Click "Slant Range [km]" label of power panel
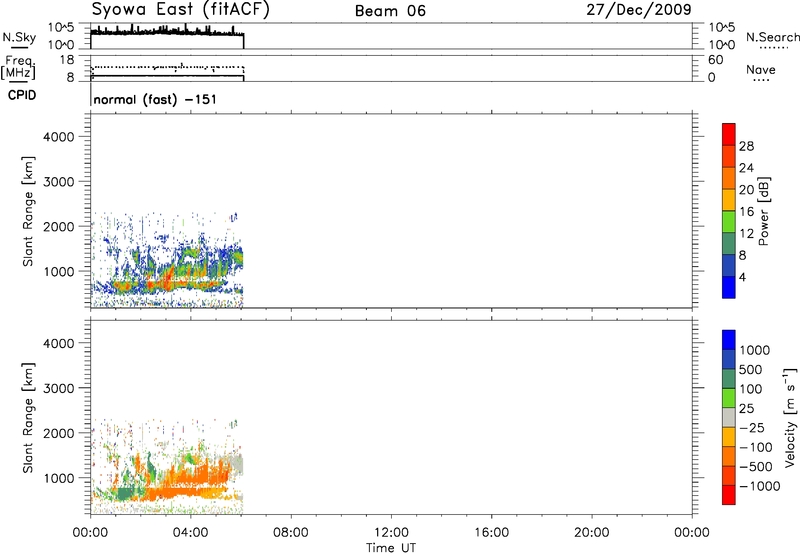This screenshot has width=800, height=554. (x=28, y=212)
